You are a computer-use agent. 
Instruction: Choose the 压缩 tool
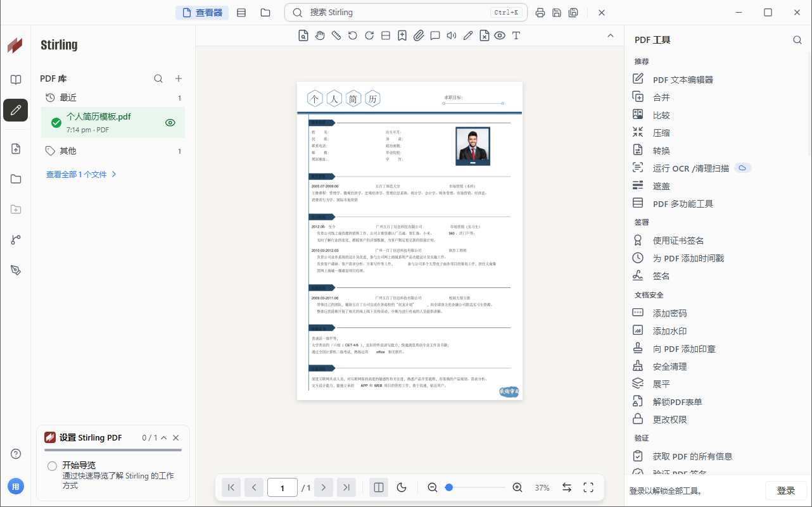coord(661,133)
